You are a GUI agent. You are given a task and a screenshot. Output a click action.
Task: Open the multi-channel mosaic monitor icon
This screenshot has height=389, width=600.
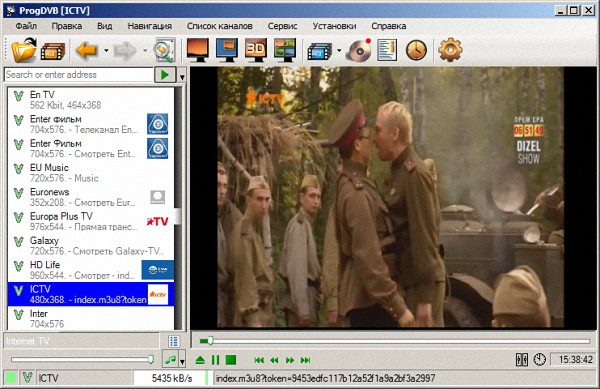click(285, 50)
